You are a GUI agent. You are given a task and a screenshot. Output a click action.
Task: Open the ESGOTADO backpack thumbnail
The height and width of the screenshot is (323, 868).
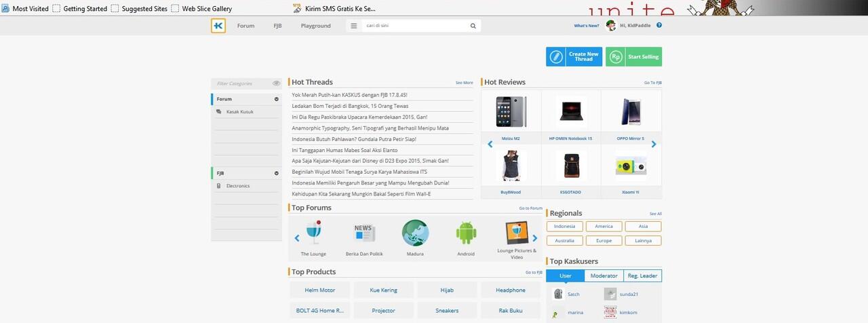(571, 166)
